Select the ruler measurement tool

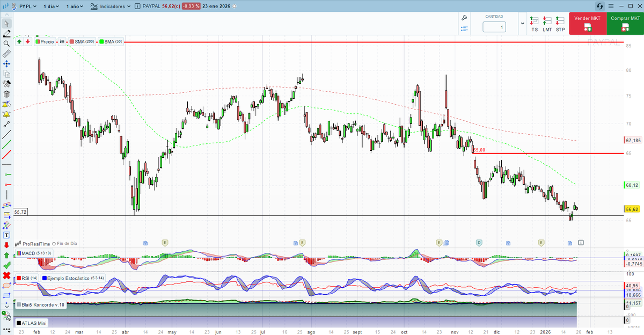6,54
